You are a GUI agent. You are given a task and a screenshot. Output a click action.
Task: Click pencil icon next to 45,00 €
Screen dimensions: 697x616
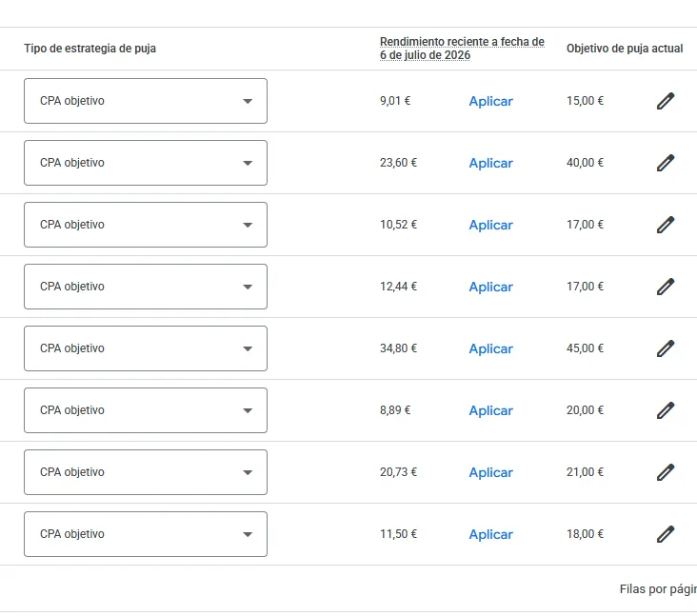pyautogui.click(x=666, y=348)
